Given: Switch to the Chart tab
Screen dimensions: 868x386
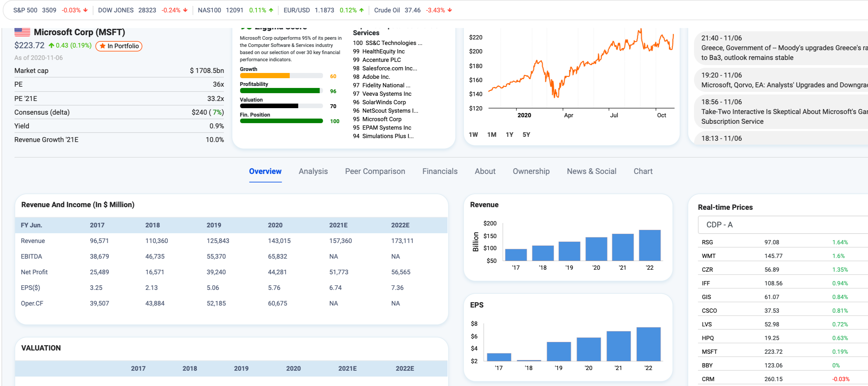Looking at the screenshot, I should click(643, 171).
